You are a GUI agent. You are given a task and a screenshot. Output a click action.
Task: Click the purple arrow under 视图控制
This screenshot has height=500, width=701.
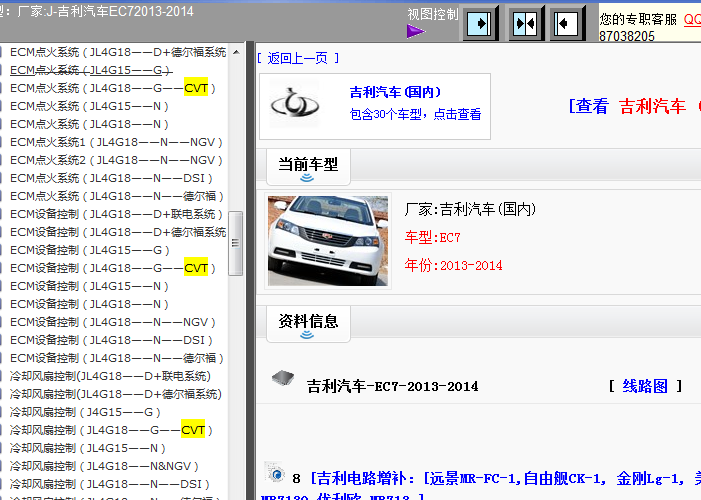click(x=416, y=31)
